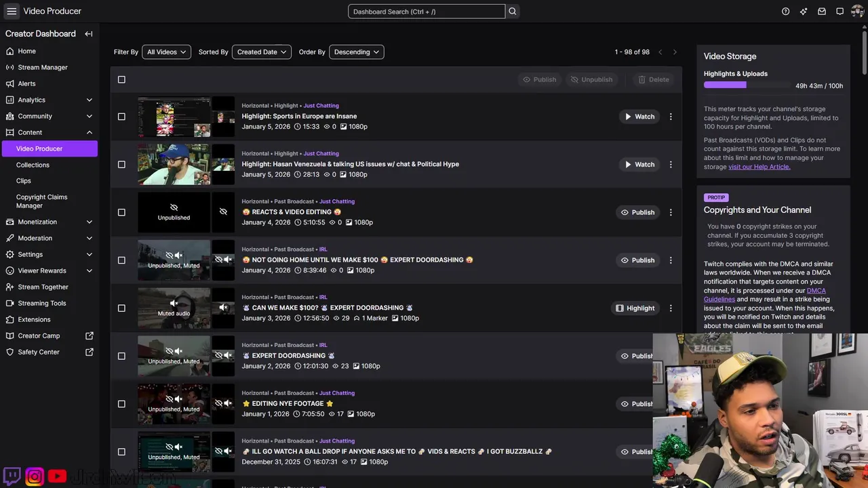This screenshot has height=488, width=868.
Task: Open the sparkle icon in top bar
Action: click(804, 12)
